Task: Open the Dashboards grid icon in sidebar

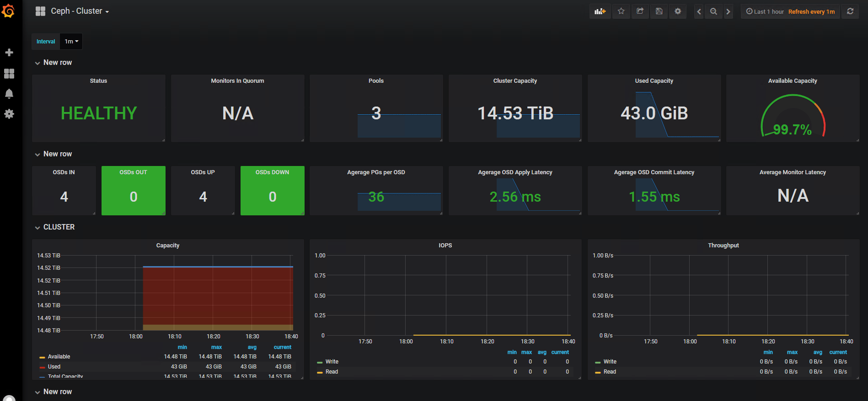Action: pos(9,74)
